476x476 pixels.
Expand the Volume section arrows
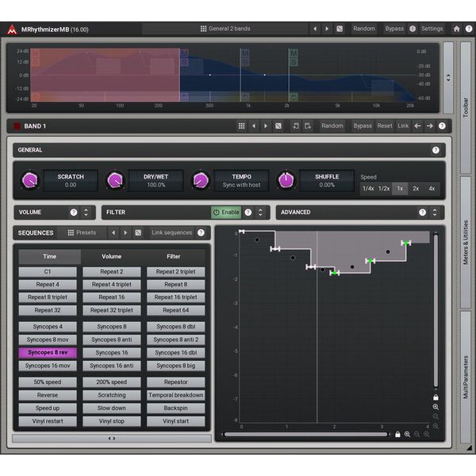(x=86, y=213)
